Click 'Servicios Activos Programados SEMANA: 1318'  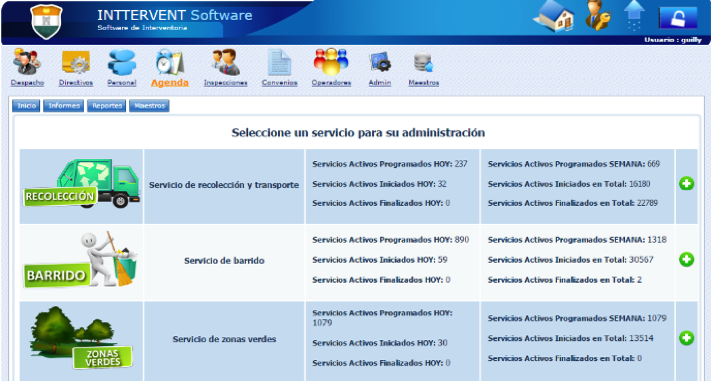tap(577, 240)
